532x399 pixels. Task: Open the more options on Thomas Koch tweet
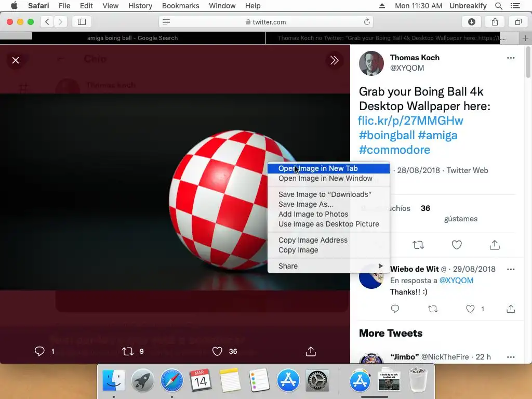coord(511,58)
